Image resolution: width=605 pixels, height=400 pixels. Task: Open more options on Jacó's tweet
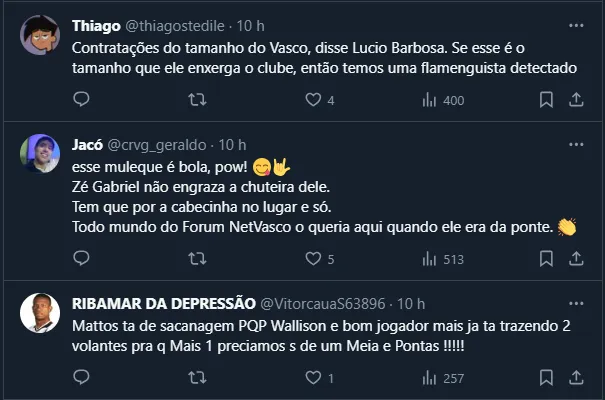576,144
